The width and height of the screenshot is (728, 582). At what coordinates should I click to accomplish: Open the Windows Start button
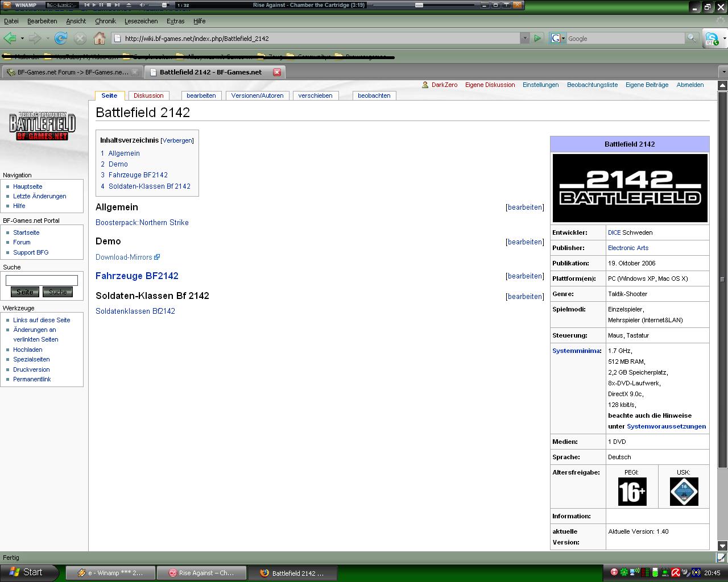click(x=28, y=572)
